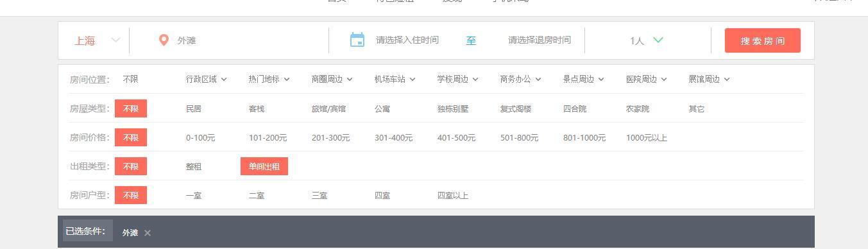Expand the 商圈周边 location filter
Screen dimensions: 868x249
pyautogui.click(x=332, y=80)
